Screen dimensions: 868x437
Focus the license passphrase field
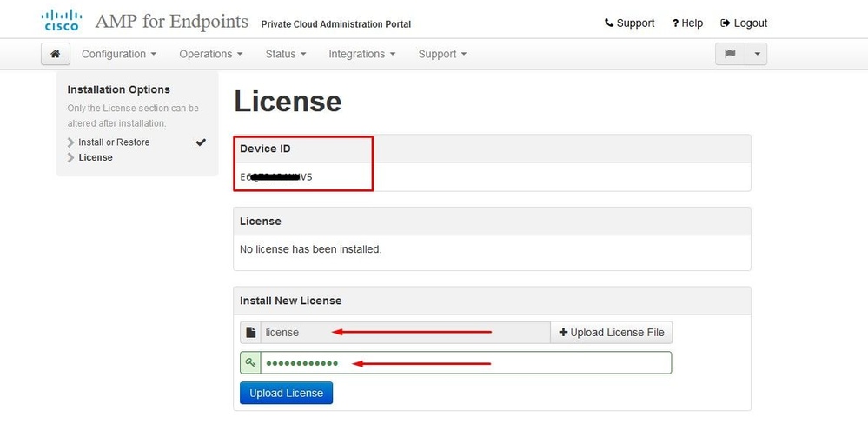pos(466,363)
